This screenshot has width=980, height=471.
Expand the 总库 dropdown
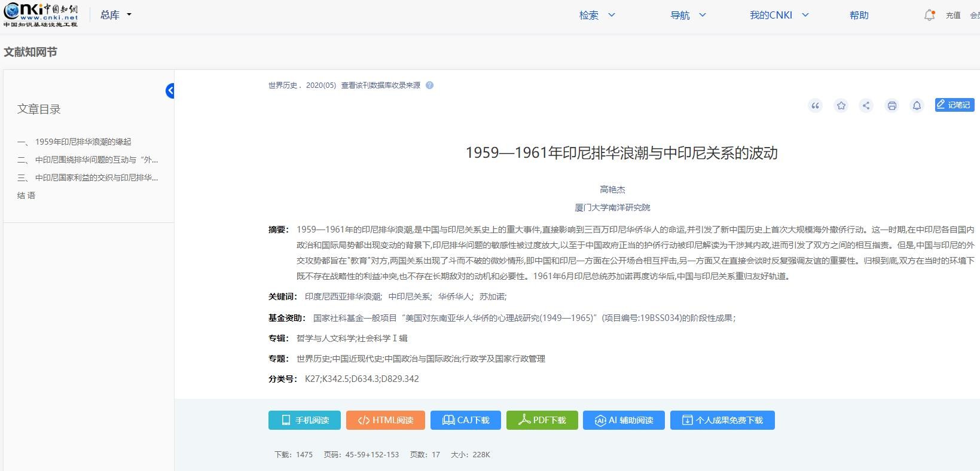[x=116, y=15]
